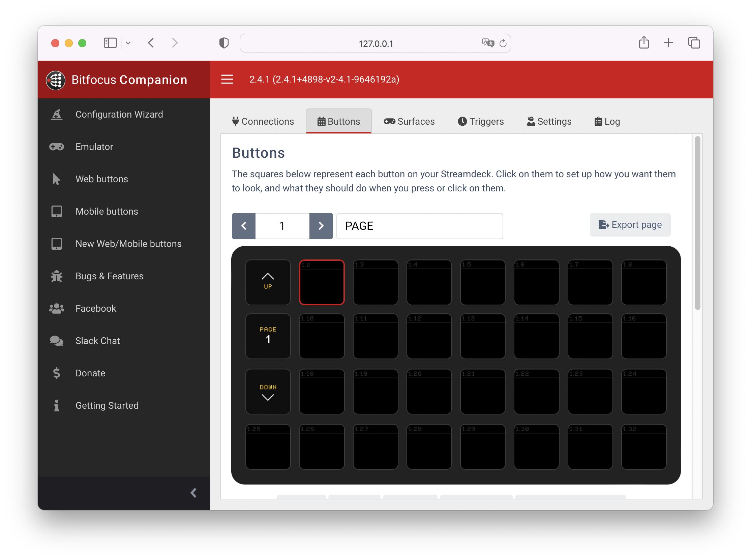Click the hamburger menu icon in header
Viewport: 751px width, 560px height.
227,79
